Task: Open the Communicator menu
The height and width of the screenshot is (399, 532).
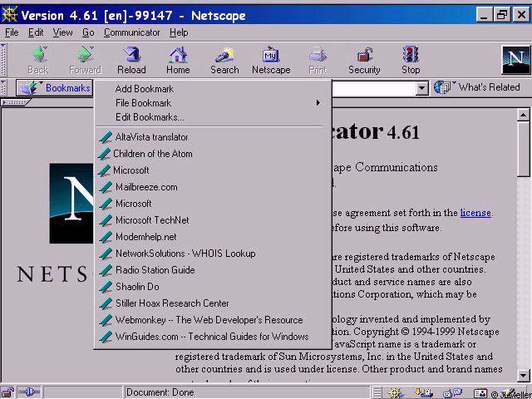Action: pyautogui.click(x=131, y=32)
